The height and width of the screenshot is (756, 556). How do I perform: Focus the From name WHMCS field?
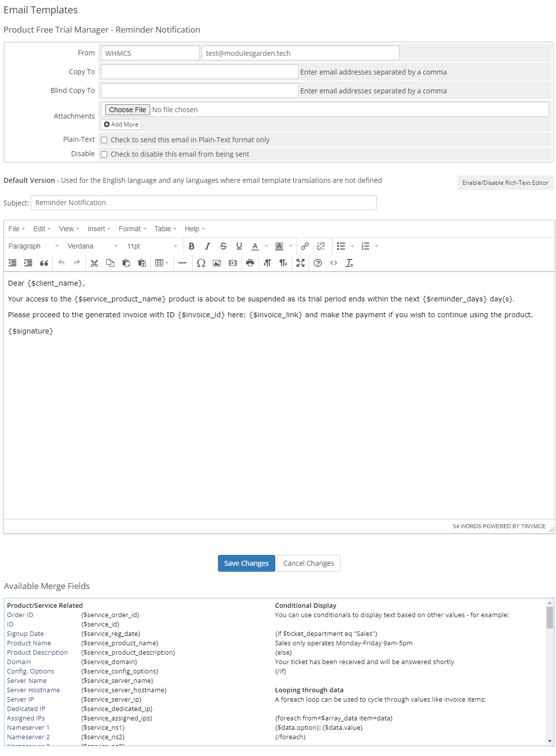point(150,53)
